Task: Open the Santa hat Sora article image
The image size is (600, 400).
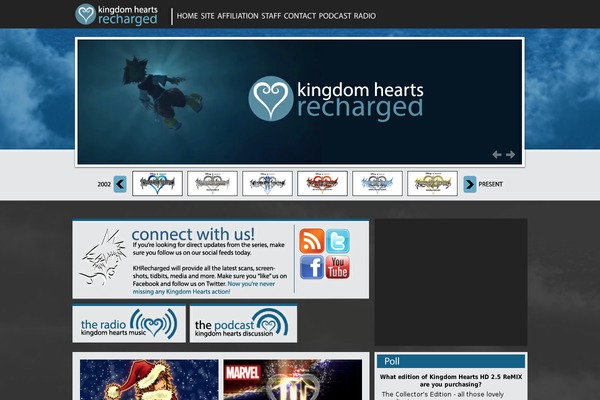Action: 149,380
